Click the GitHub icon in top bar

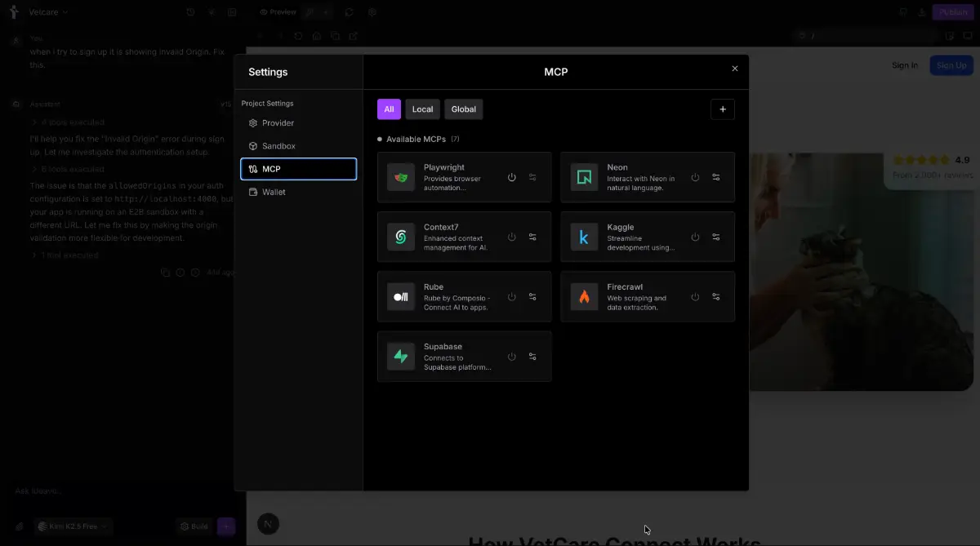[902, 12]
